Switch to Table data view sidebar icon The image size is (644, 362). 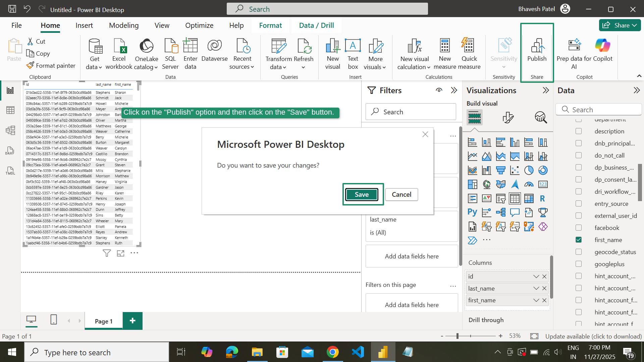11,110
